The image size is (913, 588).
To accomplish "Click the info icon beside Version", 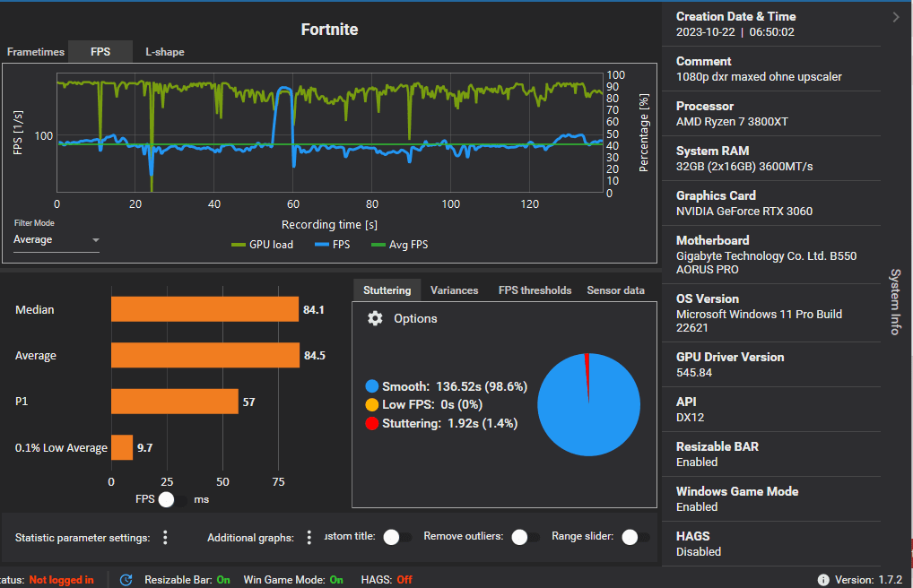I will point(823,580).
